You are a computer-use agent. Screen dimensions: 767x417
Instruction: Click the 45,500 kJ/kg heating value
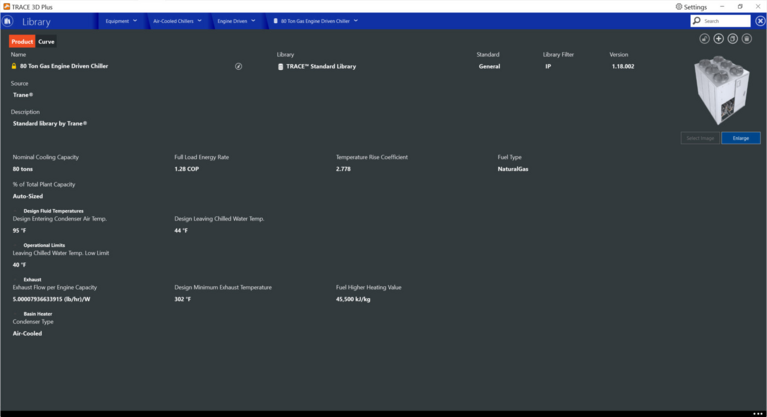[353, 299]
